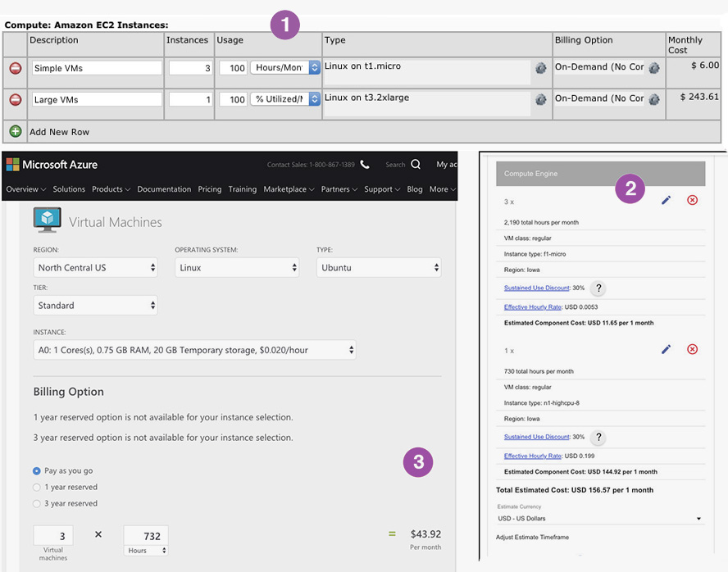Image resolution: width=728 pixels, height=572 pixels.
Task: Open type settings gear for t1.micro
Action: (x=540, y=68)
